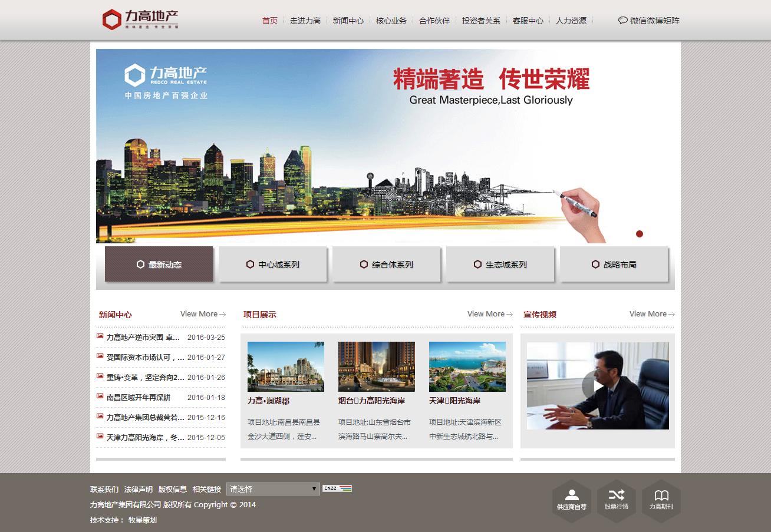Open the 法律声明 footer link

click(x=139, y=490)
